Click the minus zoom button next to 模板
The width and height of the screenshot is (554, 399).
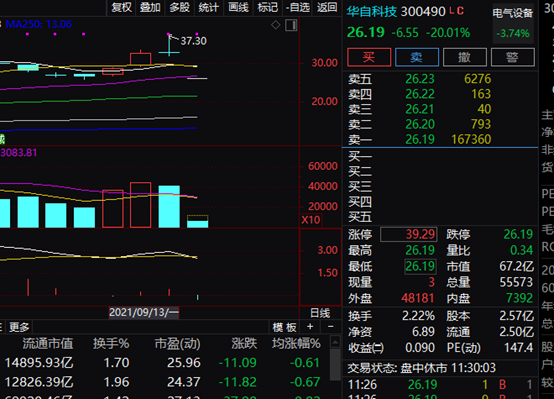(331, 327)
